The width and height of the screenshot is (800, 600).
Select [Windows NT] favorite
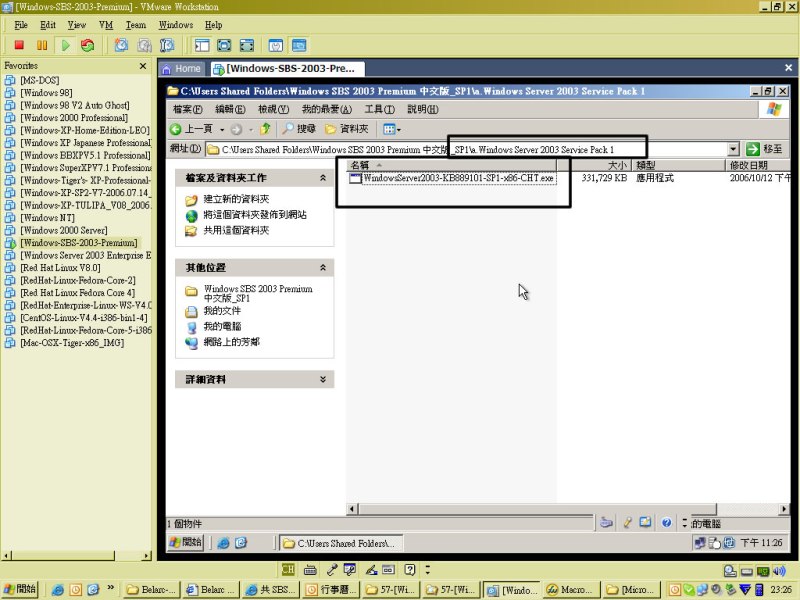pyautogui.click(x=47, y=218)
